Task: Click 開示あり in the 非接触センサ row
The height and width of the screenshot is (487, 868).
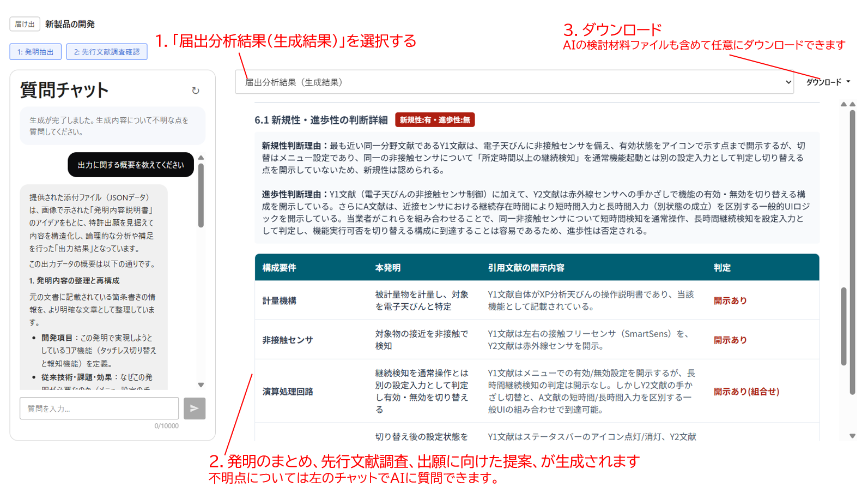Action: 730,340
